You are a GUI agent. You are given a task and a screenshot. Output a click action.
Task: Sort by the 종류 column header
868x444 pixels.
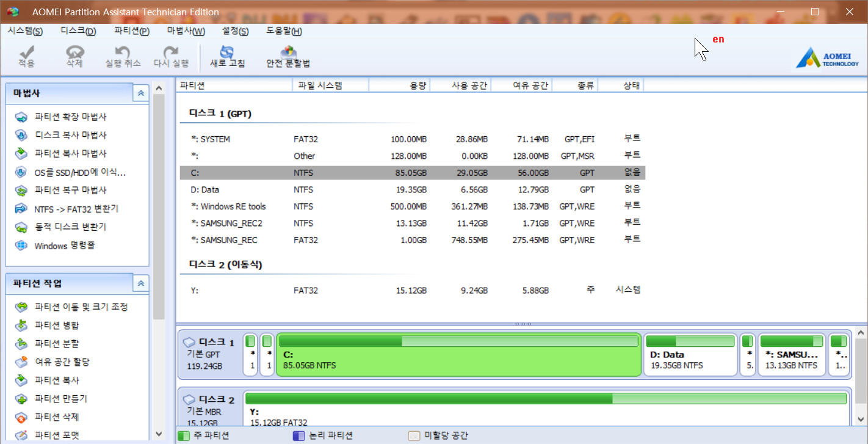click(575, 86)
